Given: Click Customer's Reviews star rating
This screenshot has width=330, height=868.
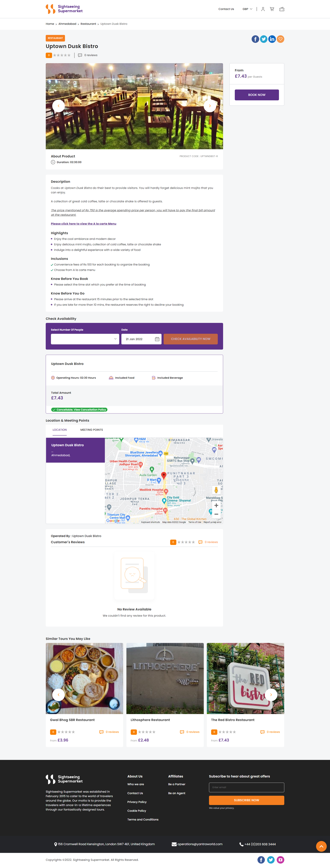Looking at the screenshot, I should pos(186,542).
